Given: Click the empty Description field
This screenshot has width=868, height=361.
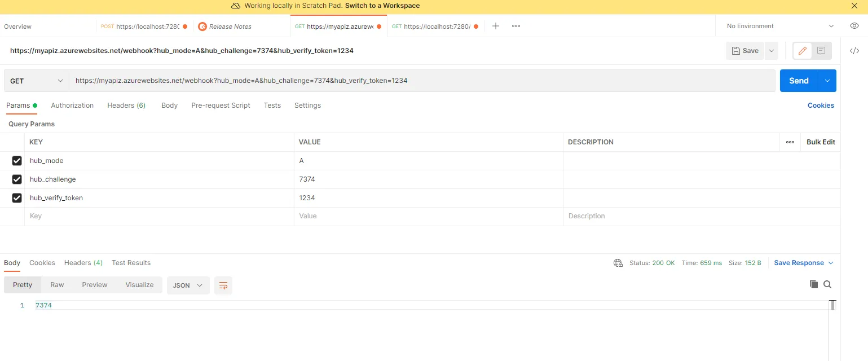Looking at the screenshot, I should pos(702,216).
